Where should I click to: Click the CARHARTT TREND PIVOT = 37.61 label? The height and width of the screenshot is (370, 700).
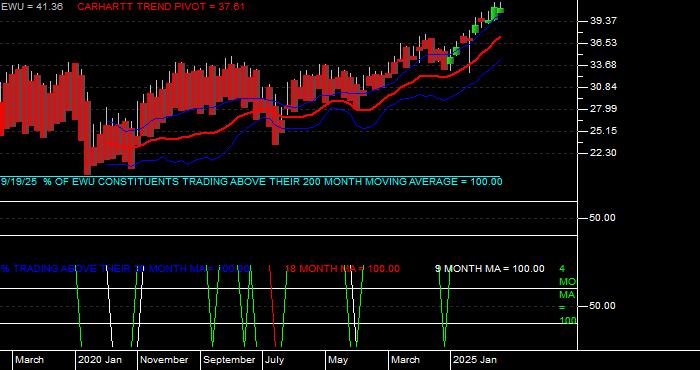point(161,7)
